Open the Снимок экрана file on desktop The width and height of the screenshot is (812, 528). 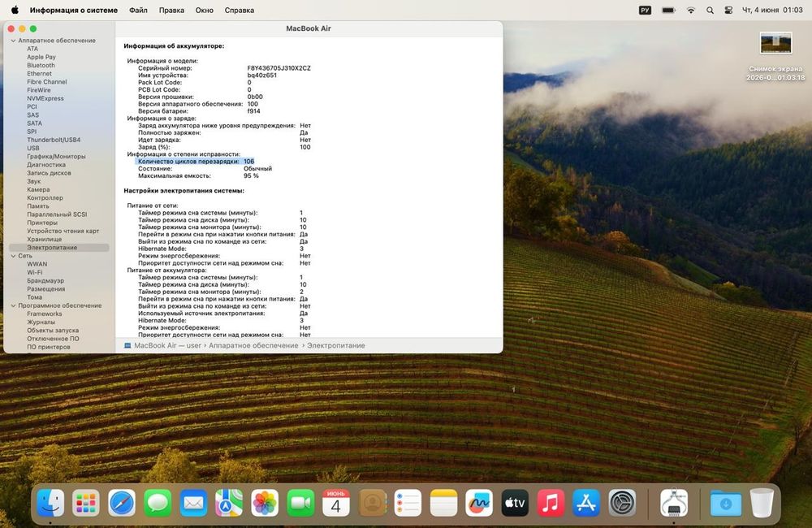click(775, 56)
